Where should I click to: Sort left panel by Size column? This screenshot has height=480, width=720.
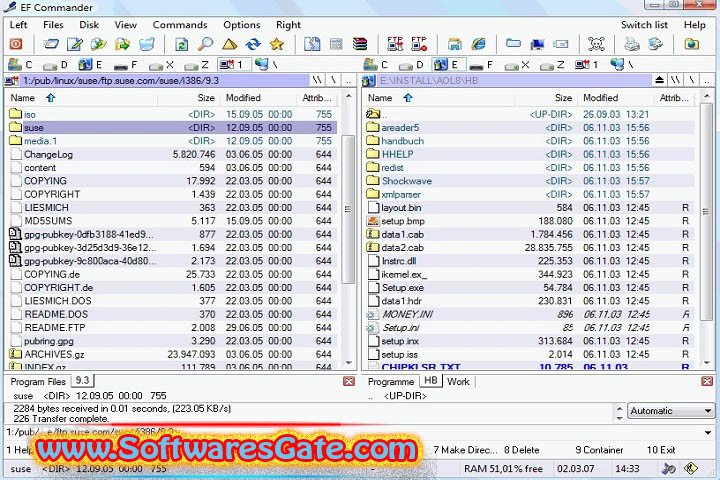point(188,98)
